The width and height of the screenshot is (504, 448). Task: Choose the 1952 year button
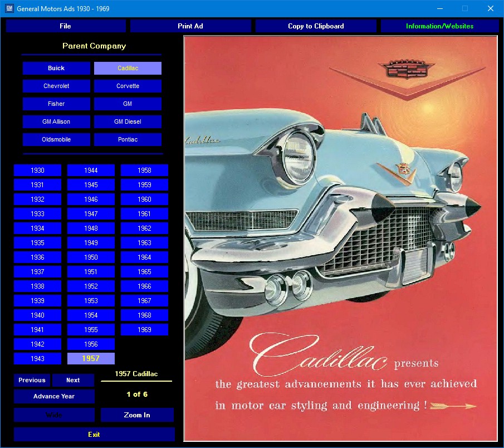coord(91,286)
